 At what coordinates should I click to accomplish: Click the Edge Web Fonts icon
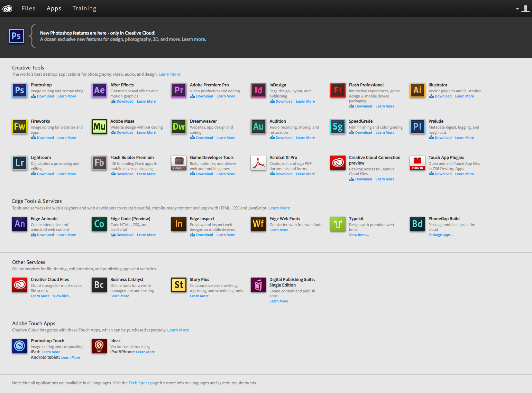pos(258,224)
